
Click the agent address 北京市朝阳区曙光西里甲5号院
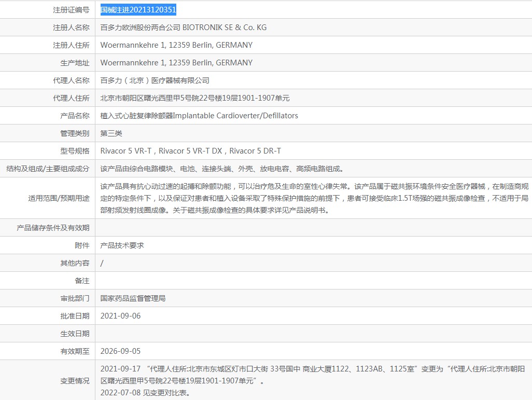[195, 98]
